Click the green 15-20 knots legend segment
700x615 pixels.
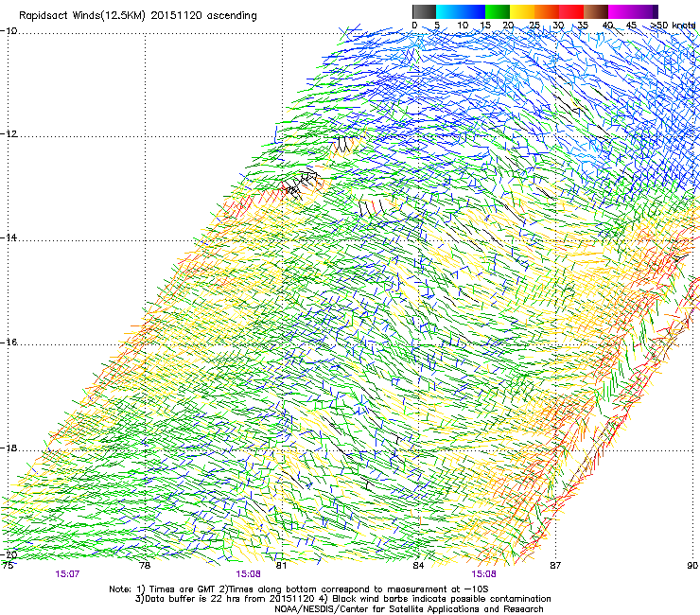498,11
